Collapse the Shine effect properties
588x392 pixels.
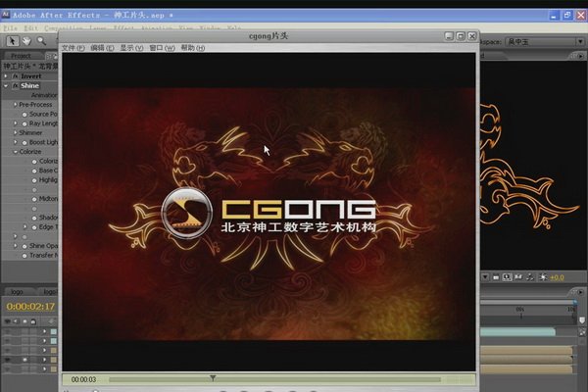tap(6, 85)
